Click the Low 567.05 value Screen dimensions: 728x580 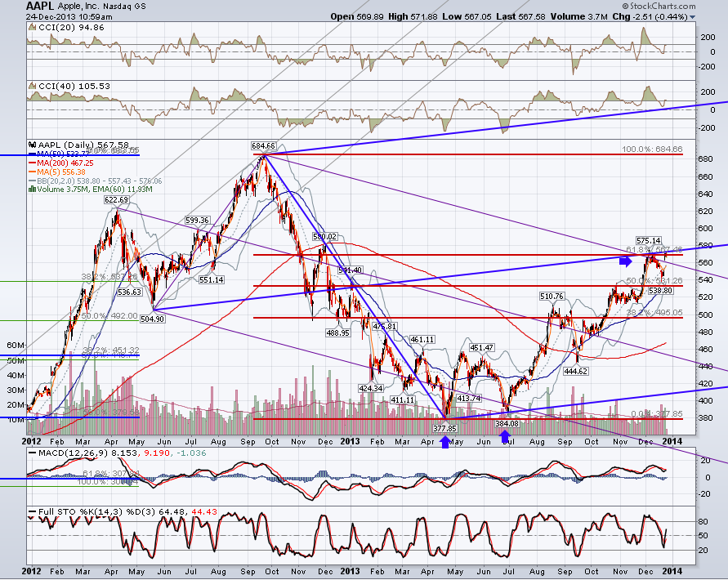tap(467, 16)
